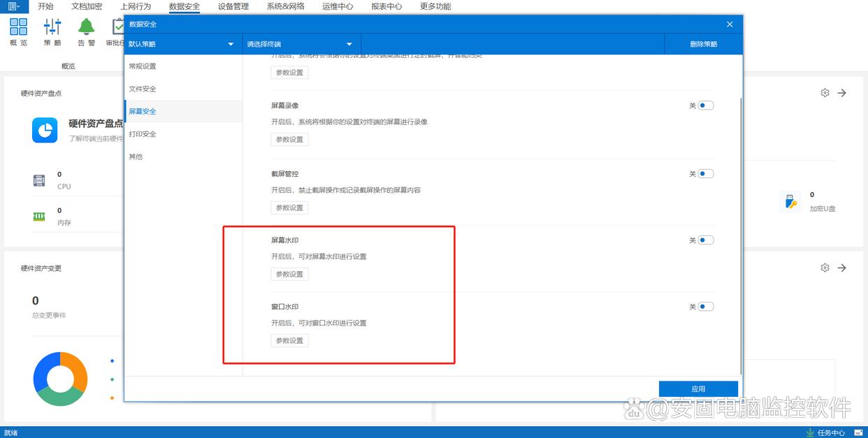Open the 运维中心 tab
This screenshot has width=868, height=438.
(x=338, y=6)
